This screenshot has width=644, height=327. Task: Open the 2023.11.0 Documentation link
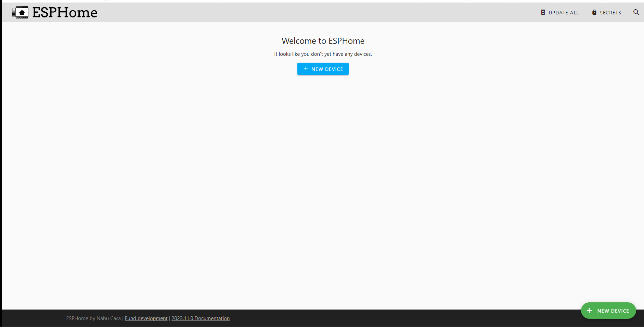[x=201, y=318]
